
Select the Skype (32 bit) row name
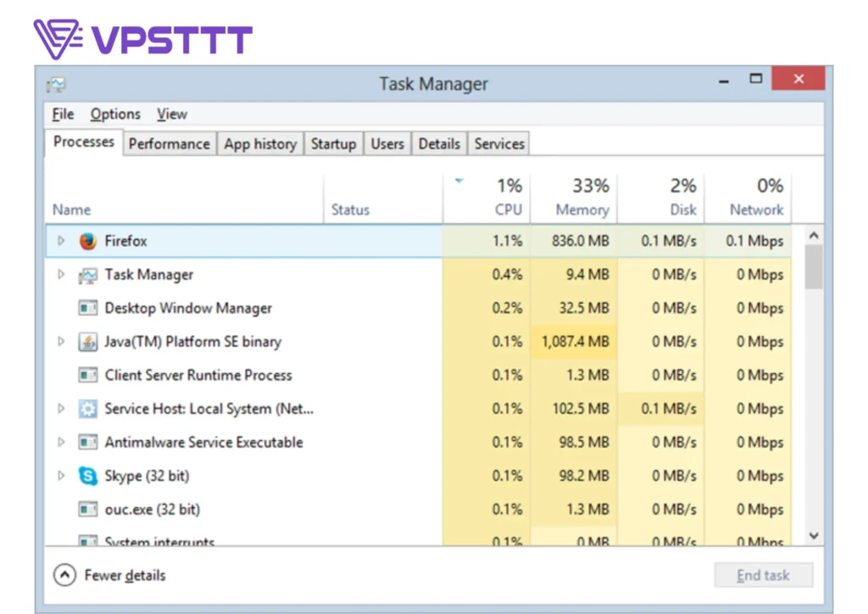[x=147, y=476]
